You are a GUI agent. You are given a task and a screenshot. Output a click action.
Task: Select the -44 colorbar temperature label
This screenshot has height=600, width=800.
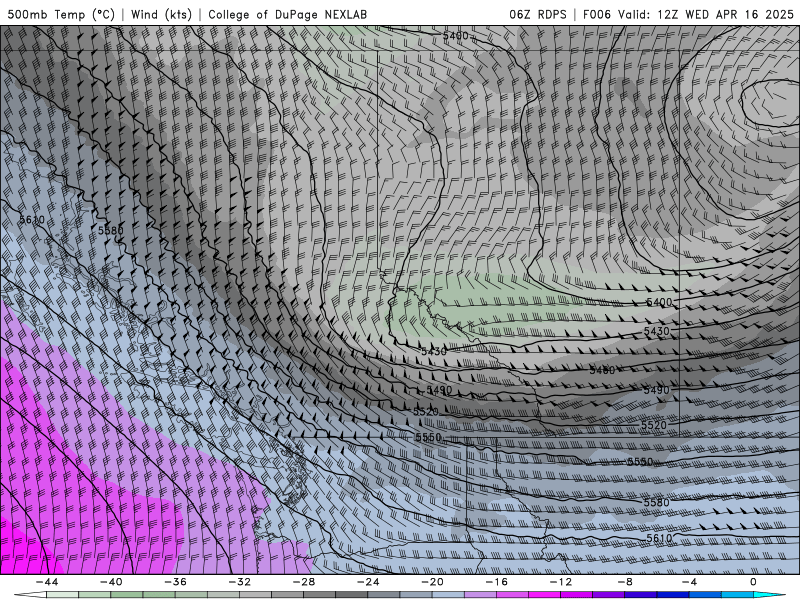click(x=47, y=582)
